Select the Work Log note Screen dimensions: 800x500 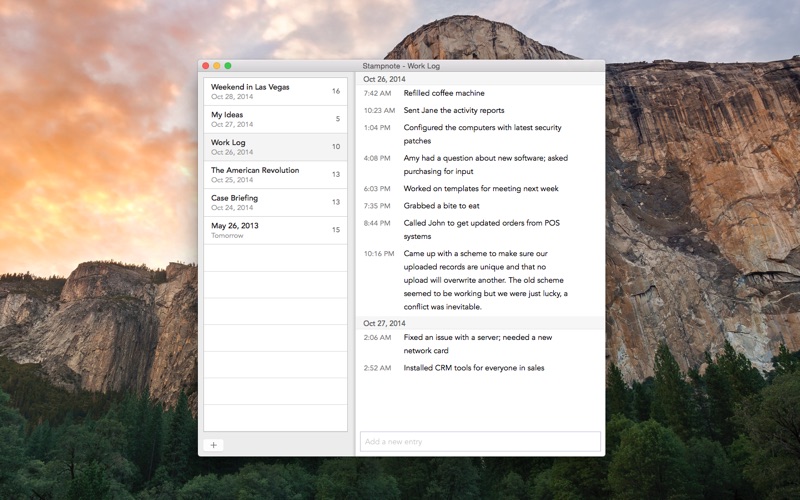(276, 147)
